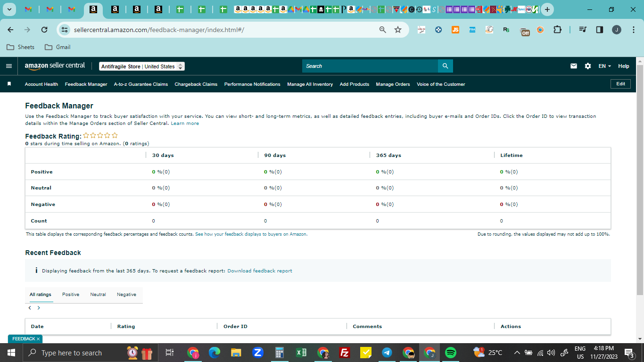Switch to the Neutral feedback tab
Screen dimensions: 644x362
click(98, 295)
